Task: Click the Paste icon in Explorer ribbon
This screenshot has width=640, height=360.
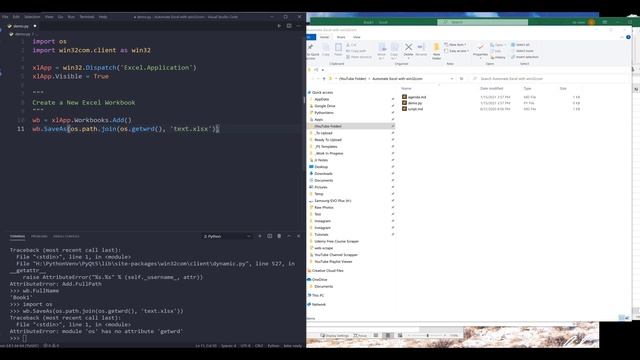Action: 338,50
